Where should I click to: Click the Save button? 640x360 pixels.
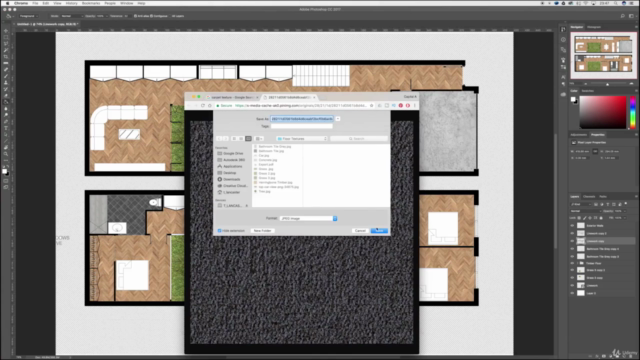click(x=380, y=231)
